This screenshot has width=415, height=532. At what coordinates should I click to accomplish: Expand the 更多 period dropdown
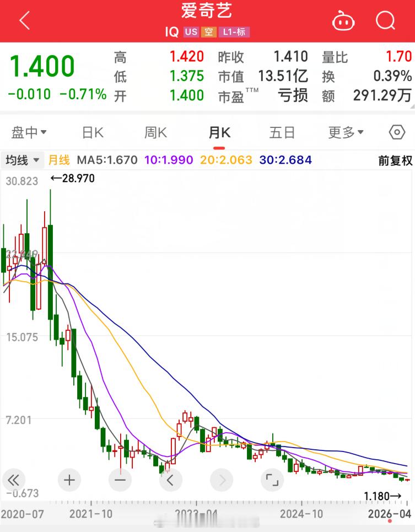[x=346, y=132]
